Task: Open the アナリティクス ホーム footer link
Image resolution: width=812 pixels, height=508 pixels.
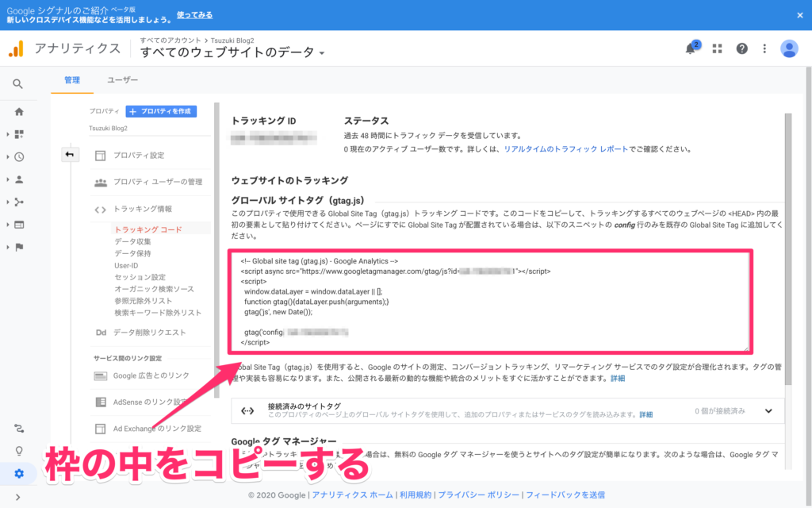Action: coord(353,495)
